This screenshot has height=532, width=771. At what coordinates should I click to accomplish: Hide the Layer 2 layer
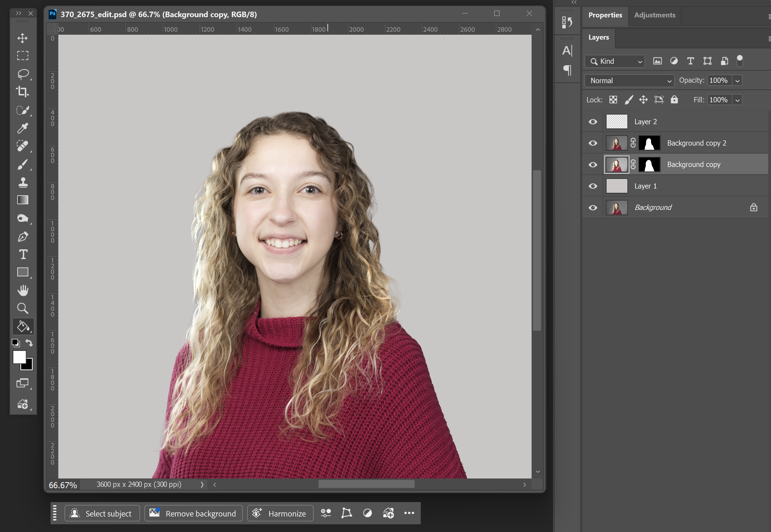tap(592, 122)
